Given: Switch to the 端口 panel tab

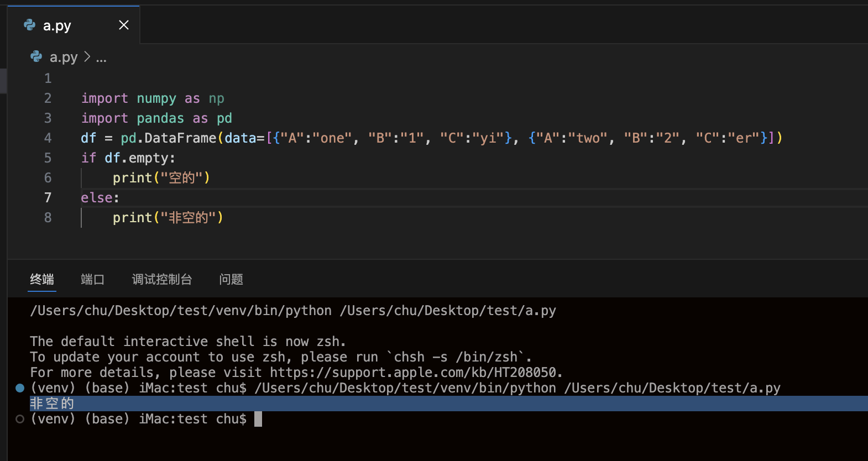Looking at the screenshot, I should click(92, 279).
